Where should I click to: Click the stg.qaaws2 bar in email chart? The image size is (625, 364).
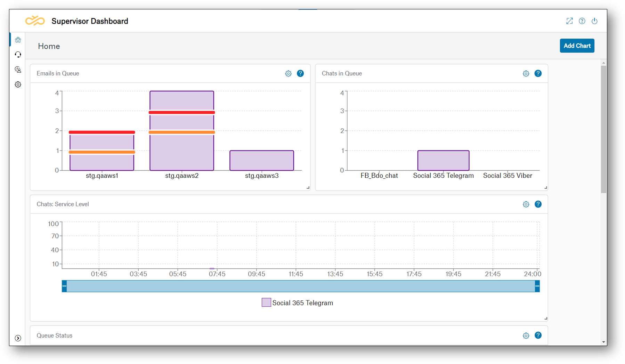[182, 149]
